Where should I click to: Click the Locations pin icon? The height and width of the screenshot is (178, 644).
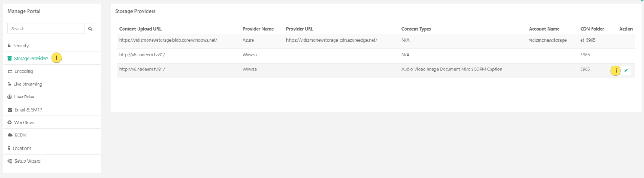9,148
